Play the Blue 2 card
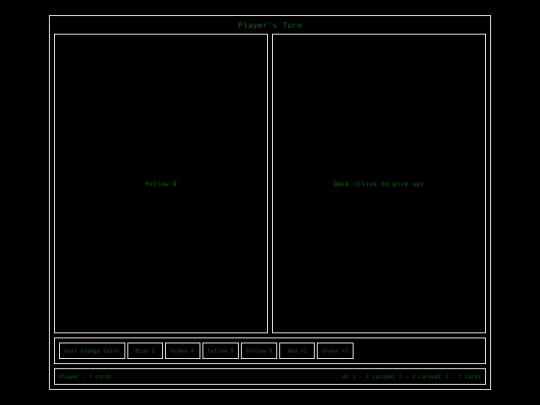 (145, 351)
